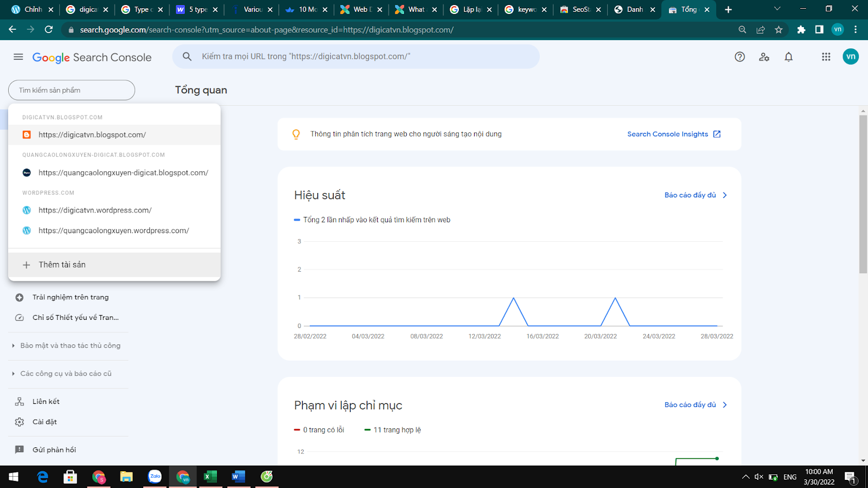Click the page vertical scrollbar thumb

pyautogui.click(x=863, y=194)
